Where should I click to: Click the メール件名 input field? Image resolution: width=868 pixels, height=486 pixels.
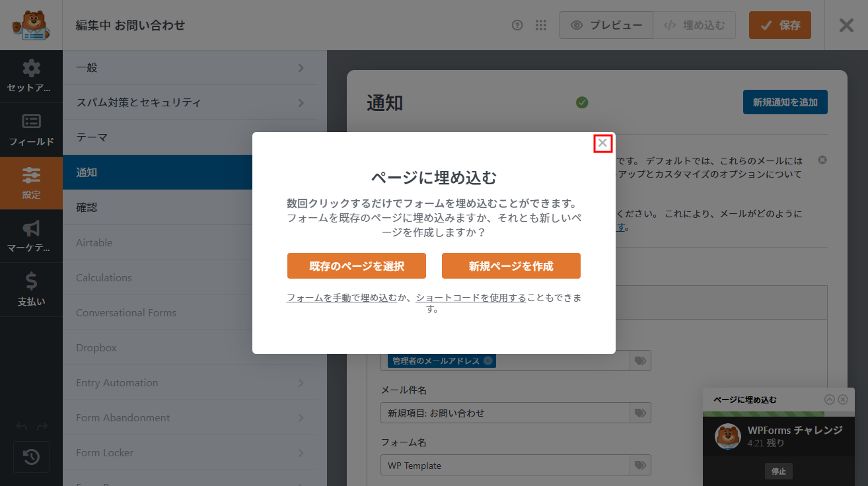505,413
